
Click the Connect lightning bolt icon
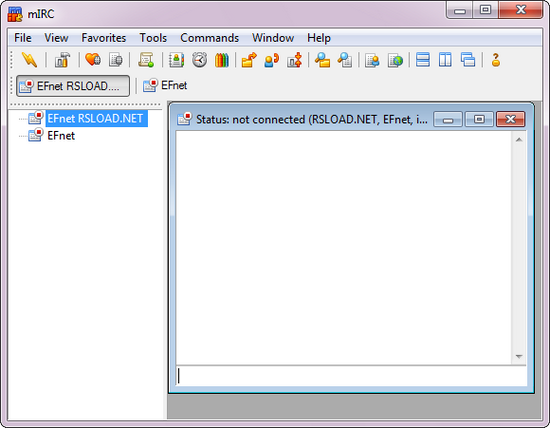29,60
